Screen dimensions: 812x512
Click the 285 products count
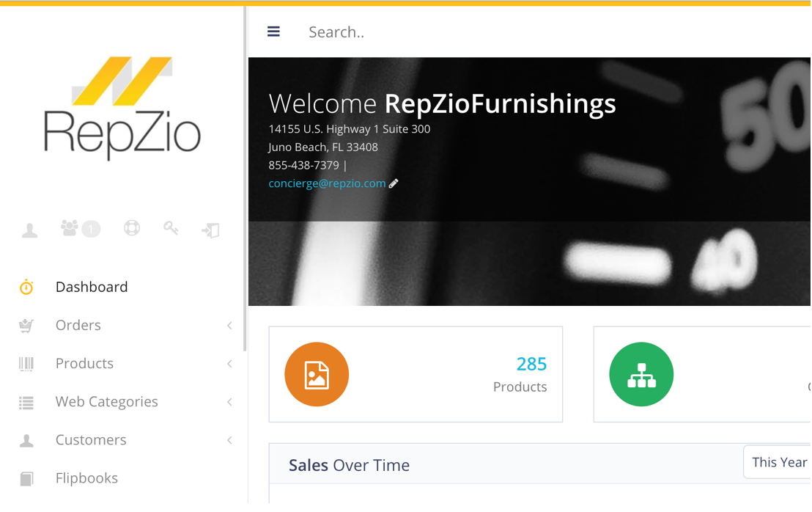point(531,365)
